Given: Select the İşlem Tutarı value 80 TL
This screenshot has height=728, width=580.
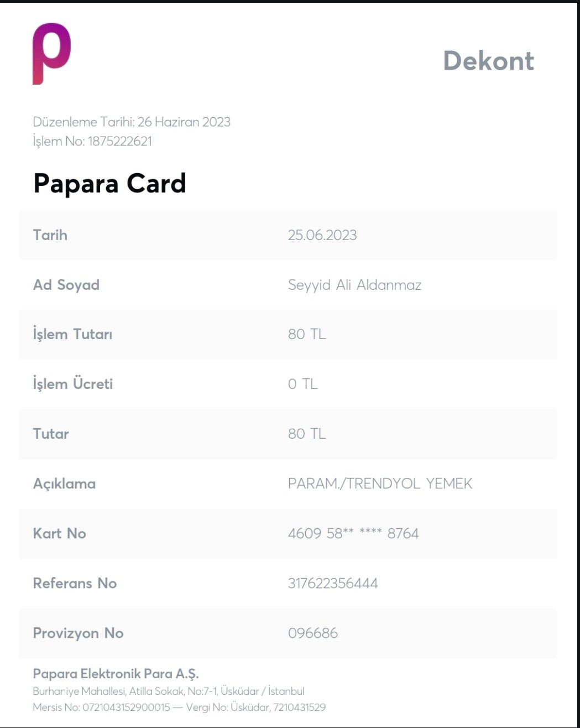Looking at the screenshot, I should [307, 334].
